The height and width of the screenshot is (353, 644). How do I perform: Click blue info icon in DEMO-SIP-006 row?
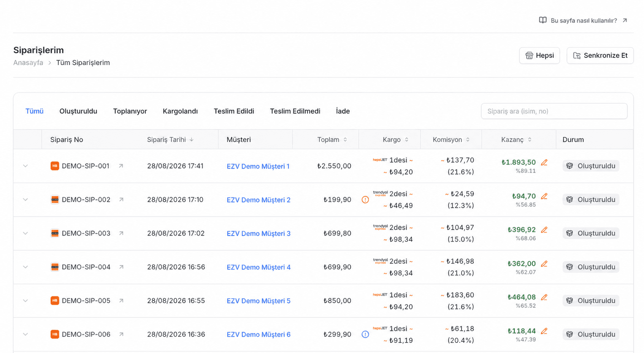[365, 334]
